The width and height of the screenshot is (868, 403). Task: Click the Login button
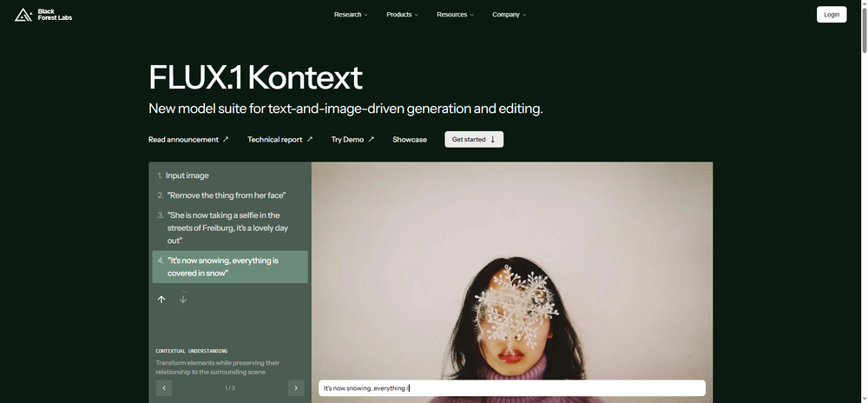(832, 15)
